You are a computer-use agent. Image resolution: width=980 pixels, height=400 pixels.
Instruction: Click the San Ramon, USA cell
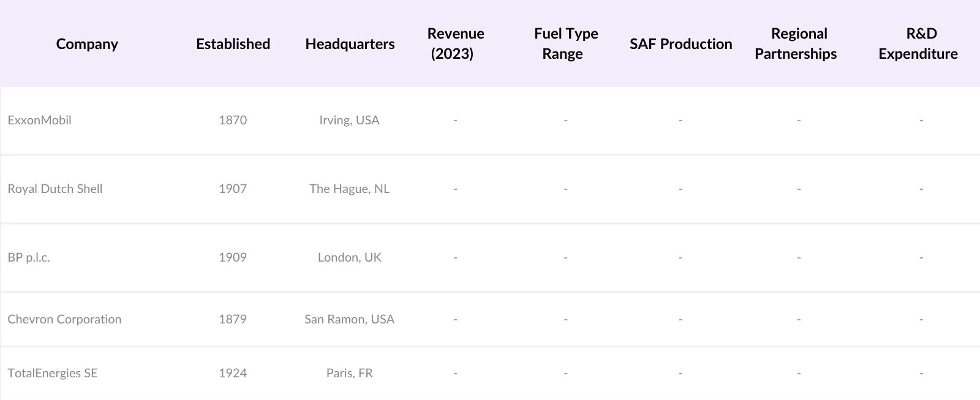(349, 319)
